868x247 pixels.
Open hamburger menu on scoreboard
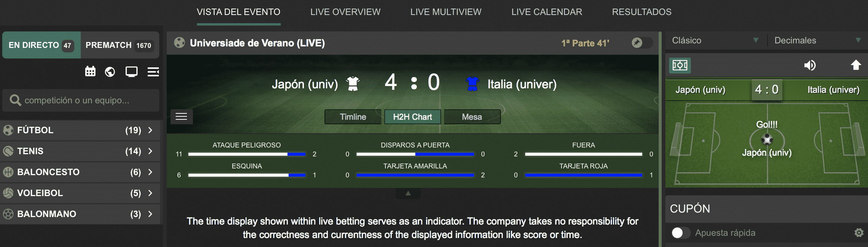click(181, 117)
